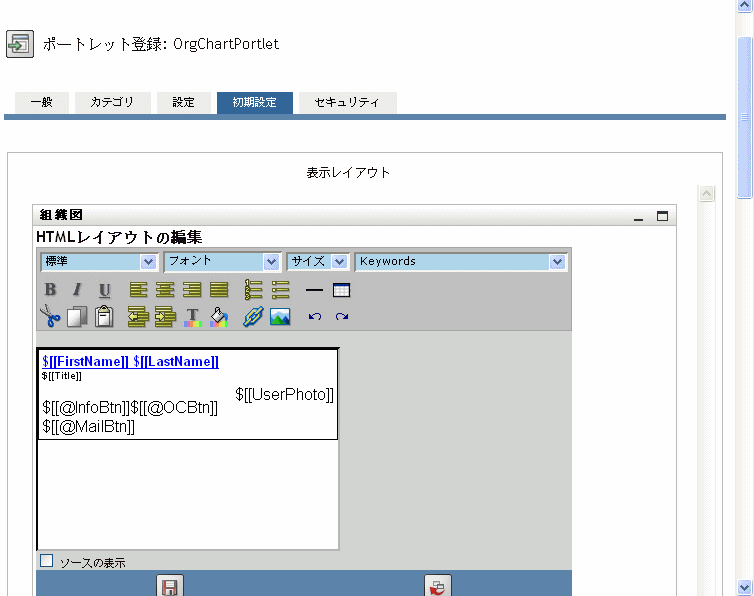Image resolution: width=754 pixels, height=596 pixels.
Task: Select the 初期設定 tab
Action: 254,102
